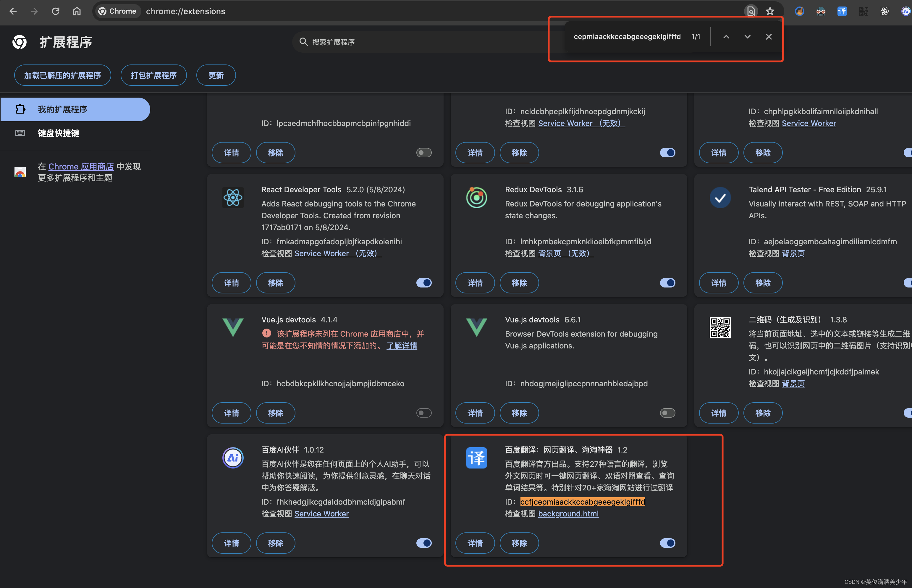Disable 百度AI伙伴 toggle
This screenshot has width=912, height=588.
(x=424, y=543)
